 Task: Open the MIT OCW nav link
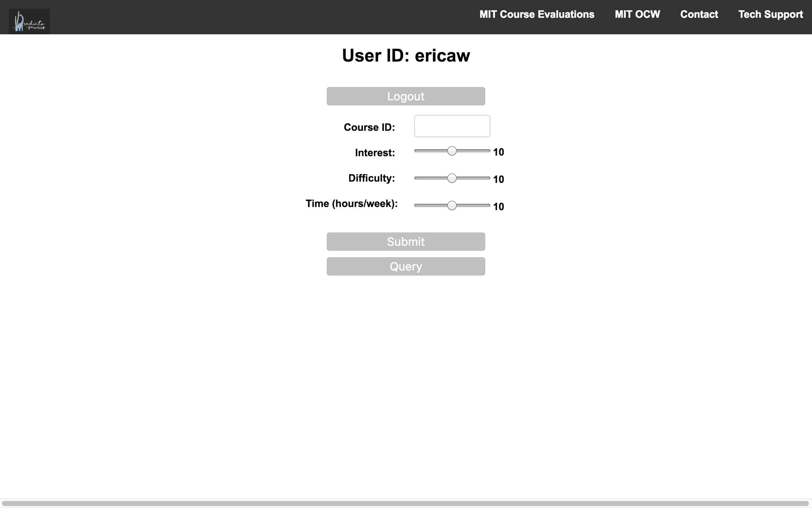[637, 15]
